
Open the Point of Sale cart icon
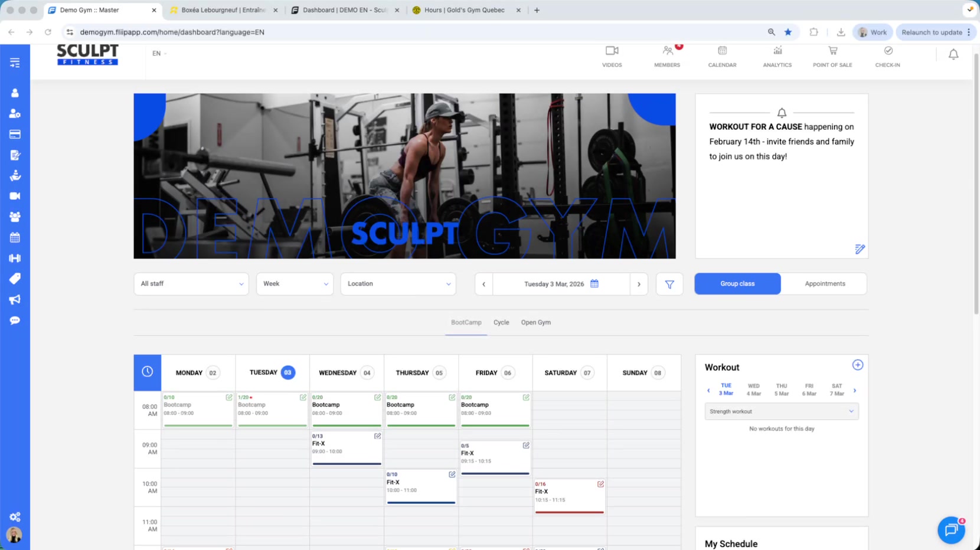[832, 51]
